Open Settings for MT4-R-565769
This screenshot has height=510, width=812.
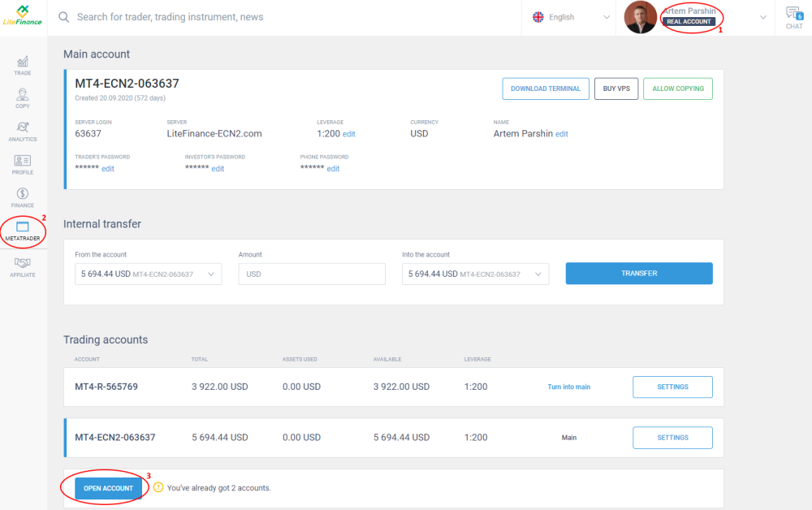[672, 387]
